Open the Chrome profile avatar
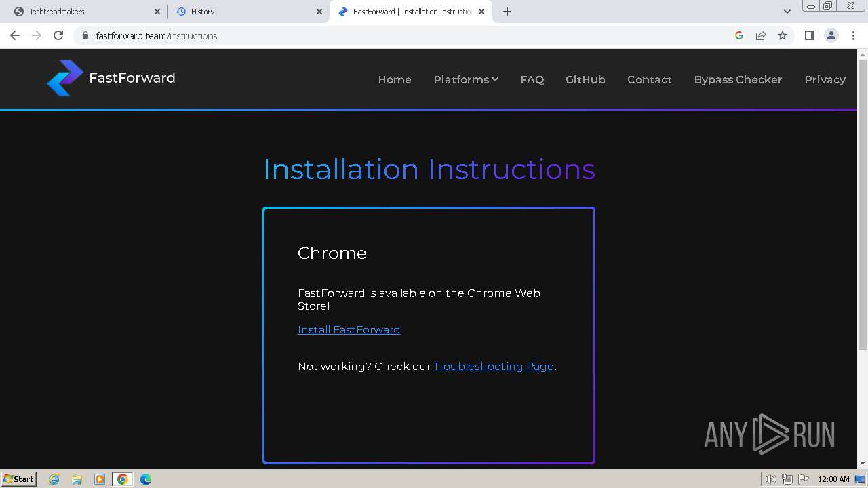The width and height of the screenshot is (868, 488). (x=831, y=35)
